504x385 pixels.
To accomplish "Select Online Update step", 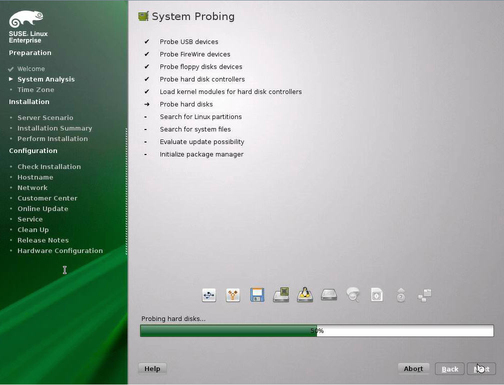I will (x=43, y=209).
